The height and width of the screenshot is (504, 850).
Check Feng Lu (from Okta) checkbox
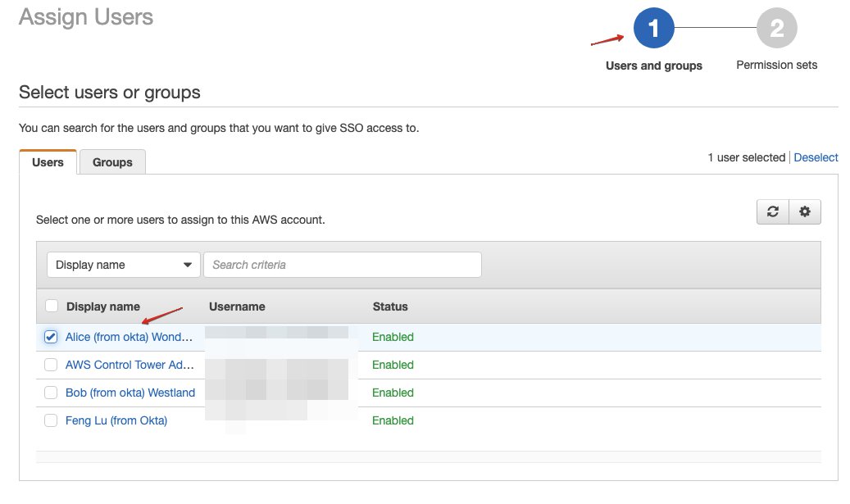click(51, 420)
